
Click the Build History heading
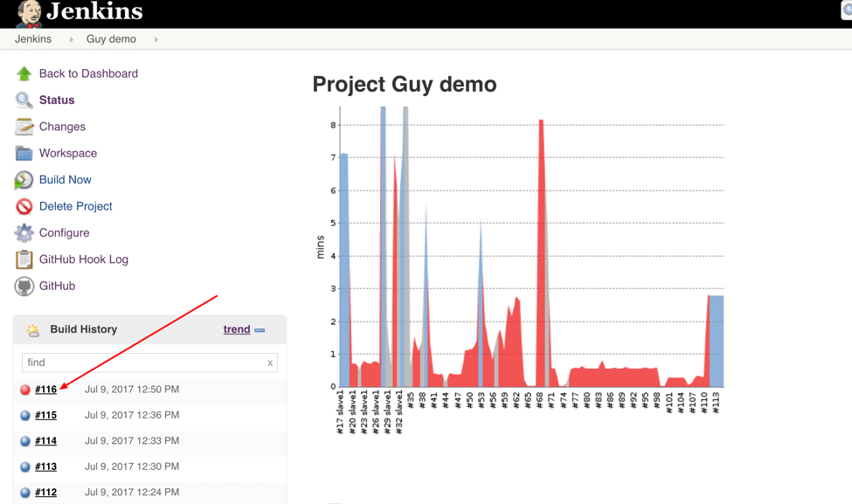click(x=84, y=329)
